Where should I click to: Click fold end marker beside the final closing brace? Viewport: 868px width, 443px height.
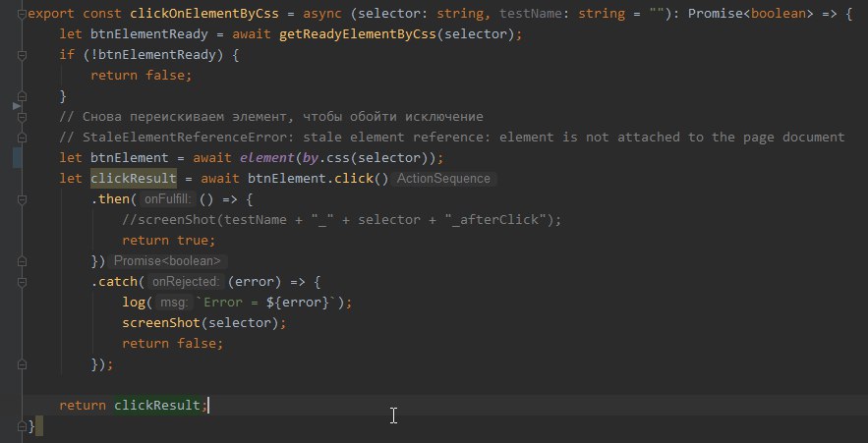(23, 426)
